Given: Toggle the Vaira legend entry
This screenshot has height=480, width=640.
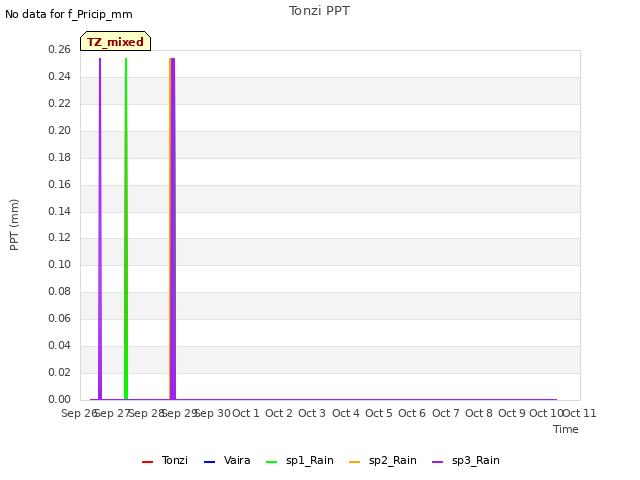Looking at the screenshot, I should (x=227, y=460).
